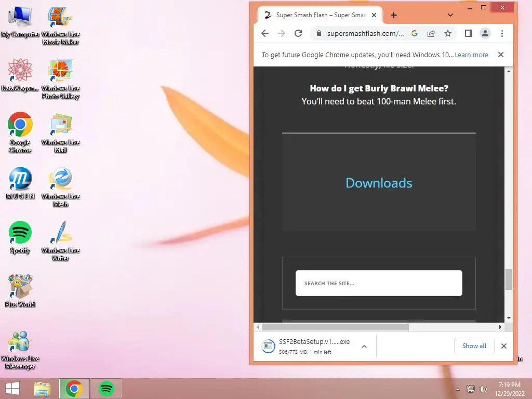
Task: Click horizontal scroll left arrow
Action: pyautogui.click(x=258, y=327)
